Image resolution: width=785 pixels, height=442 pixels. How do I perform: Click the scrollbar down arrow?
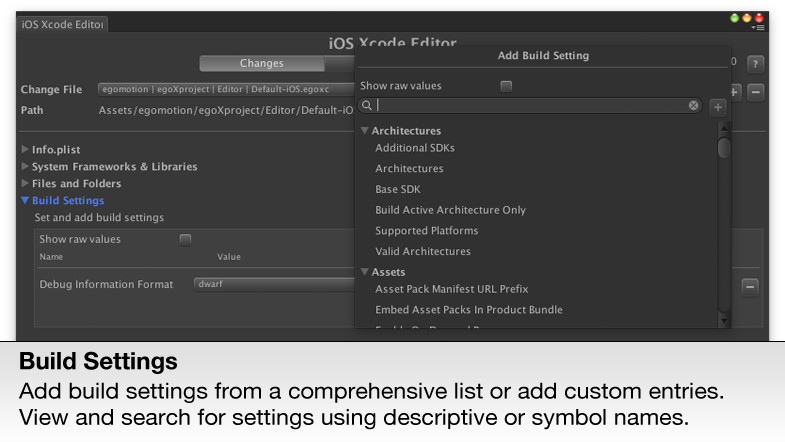coord(723,321)
